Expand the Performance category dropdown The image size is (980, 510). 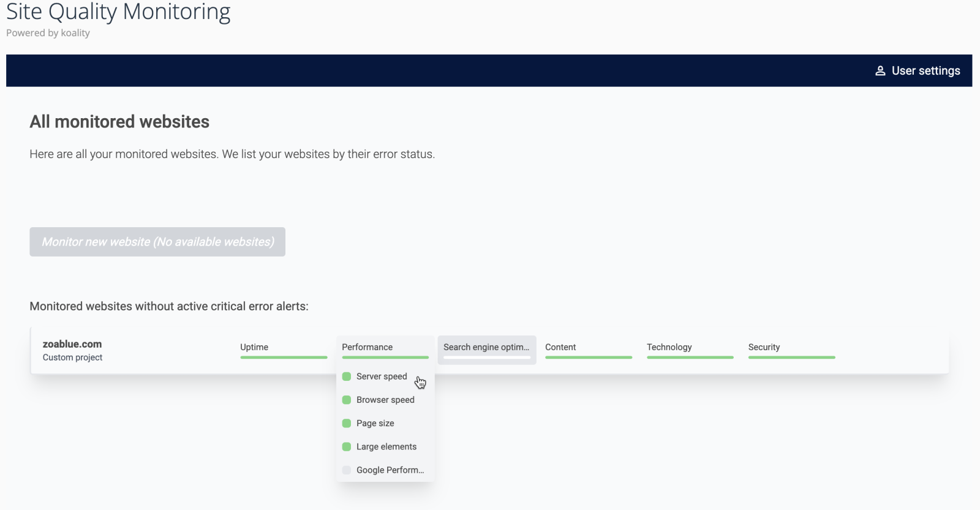[x=367, y=347]
